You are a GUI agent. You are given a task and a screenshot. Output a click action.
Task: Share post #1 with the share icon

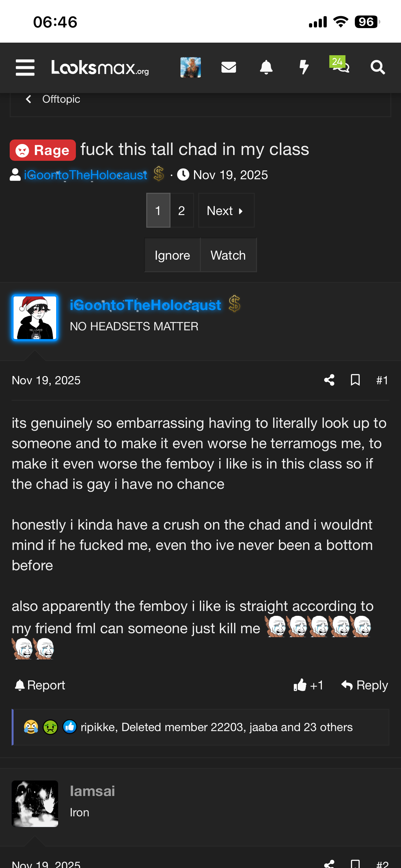pyautogui.click(x=329, y=380)
